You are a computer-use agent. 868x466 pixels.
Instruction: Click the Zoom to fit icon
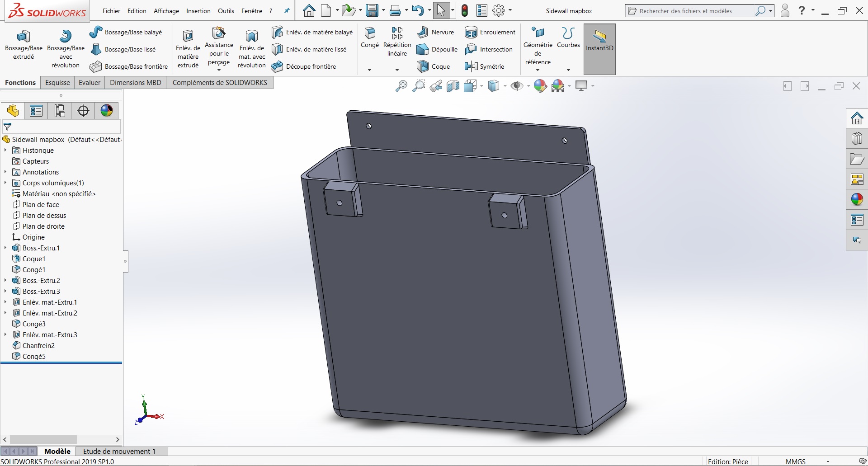point(401,86)
